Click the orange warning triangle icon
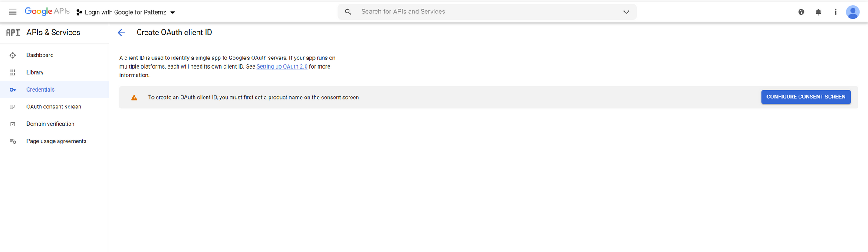 pyautogui.click(x=134, y=98)
